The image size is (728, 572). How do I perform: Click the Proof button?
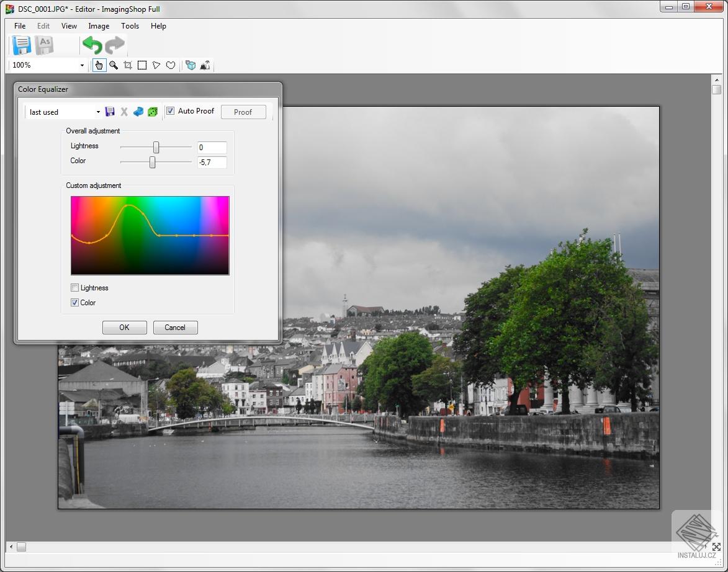point(243,112)
